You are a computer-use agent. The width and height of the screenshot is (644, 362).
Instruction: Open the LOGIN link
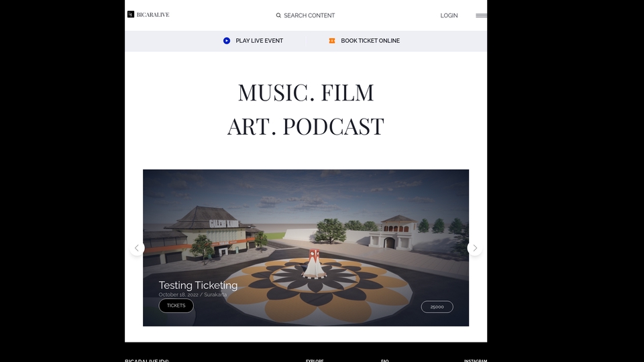(449, 15)
